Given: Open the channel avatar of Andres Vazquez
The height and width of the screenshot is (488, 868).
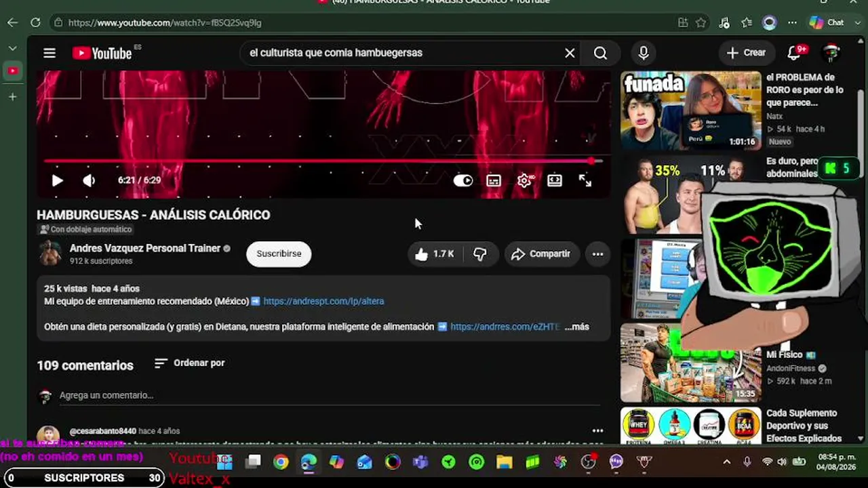Looking at the screenshot, I should pyautogui.click(x=50, y=253).
